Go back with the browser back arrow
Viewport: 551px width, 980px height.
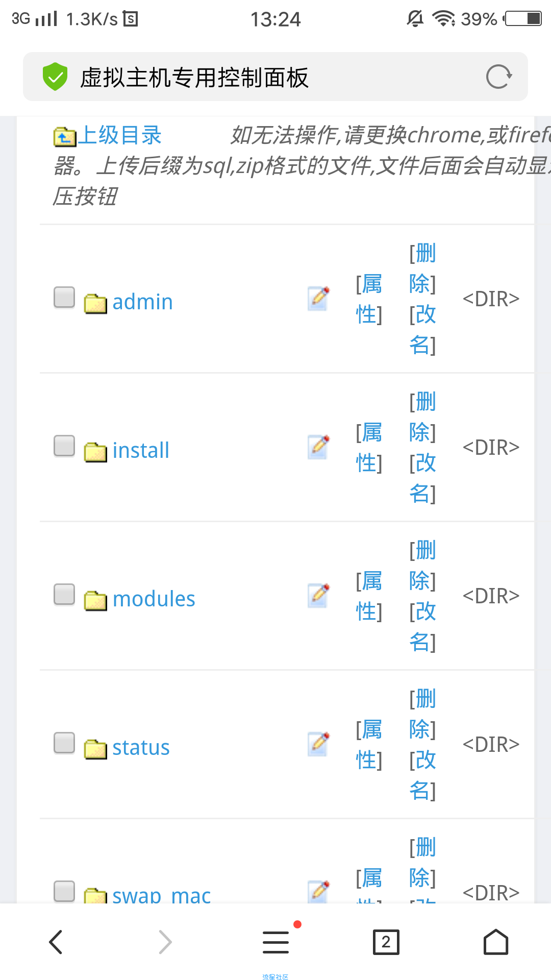pyautogui.click(x=56, y=942)
